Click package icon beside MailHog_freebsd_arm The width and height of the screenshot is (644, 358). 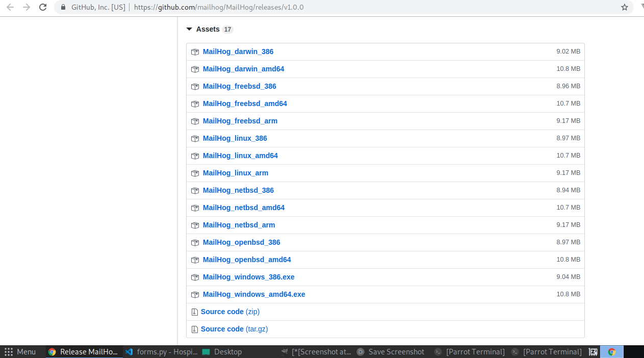pyautogui.click(x=195, y=121)
